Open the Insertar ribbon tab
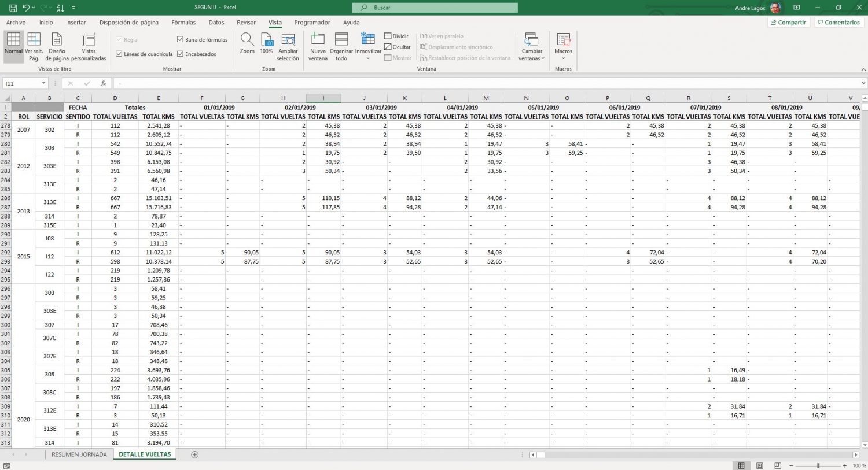Screen dimensions: 868x470 click(x=76, y=23)
